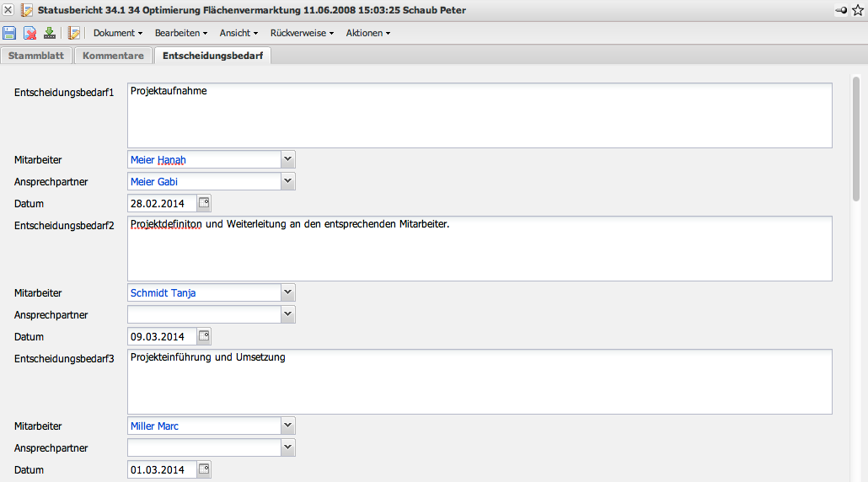The image size is (868, 482).
Task: Mark the report as favorite with the star
Action: [x=858, y=10]
